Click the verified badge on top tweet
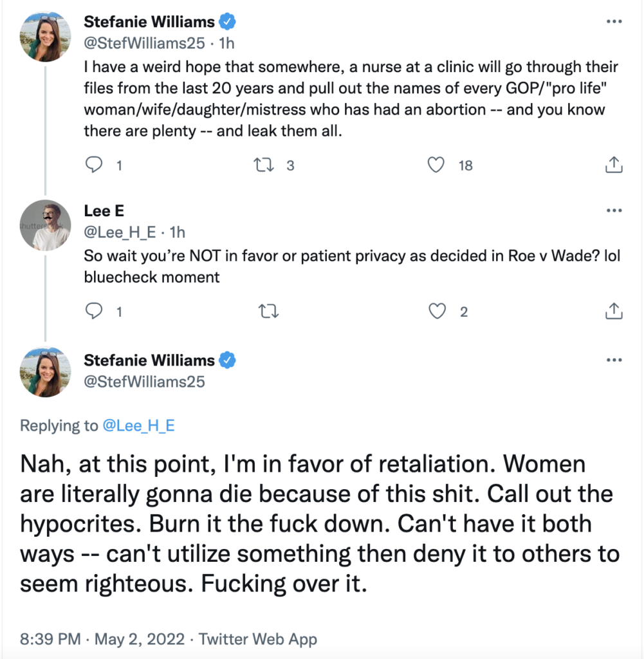 coord(227,22)
